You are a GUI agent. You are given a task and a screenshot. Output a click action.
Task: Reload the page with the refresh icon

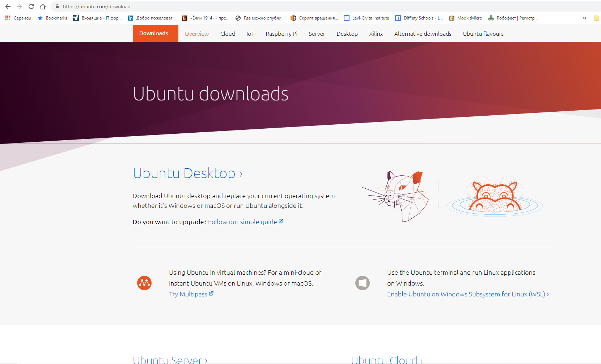[x=31, y=7]
